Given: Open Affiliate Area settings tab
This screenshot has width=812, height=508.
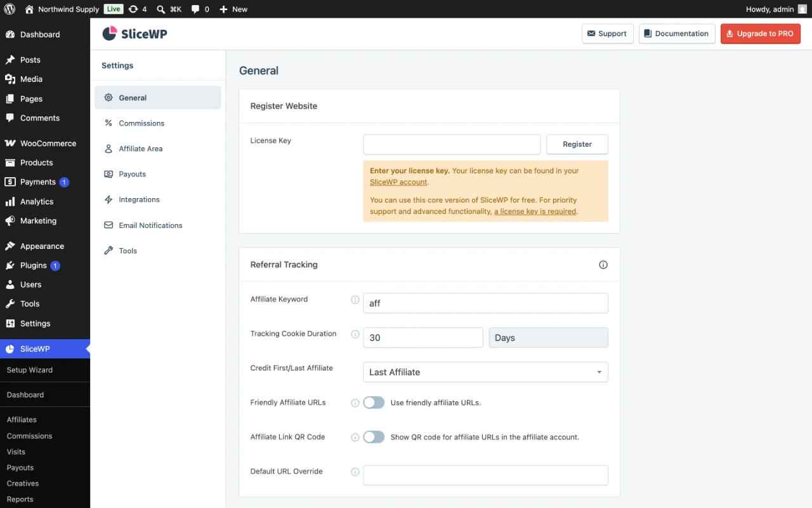Looking at the screenshot, I should 158,149.
